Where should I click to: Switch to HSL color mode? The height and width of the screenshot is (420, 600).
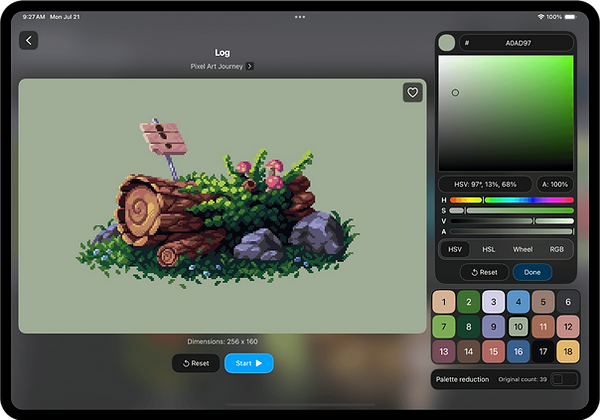489,249
